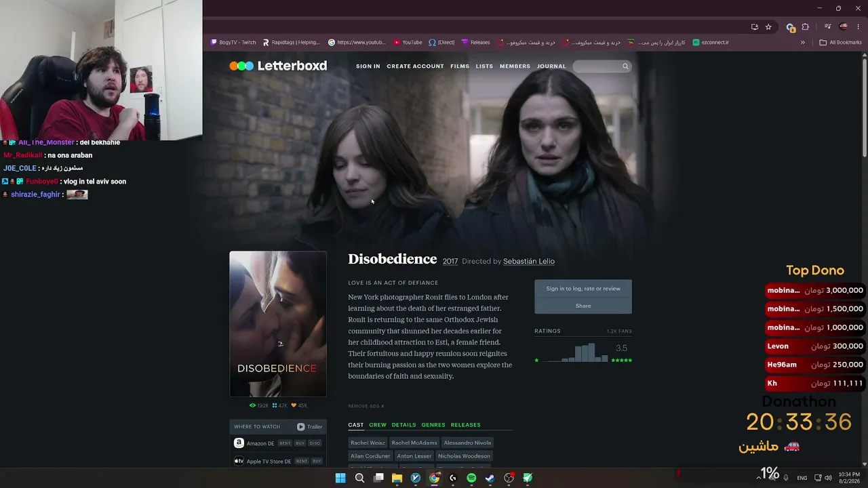868x488 pixels.
Task: Open OBS Studio from the taskbar
Action: click(509, 478)
